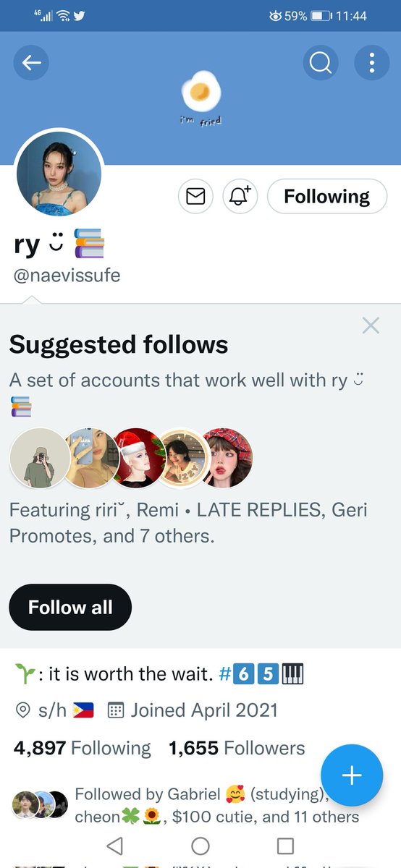Open the 1,655 Followers list
This screenshot has height=868, width=401.
(x=237, y=748)
